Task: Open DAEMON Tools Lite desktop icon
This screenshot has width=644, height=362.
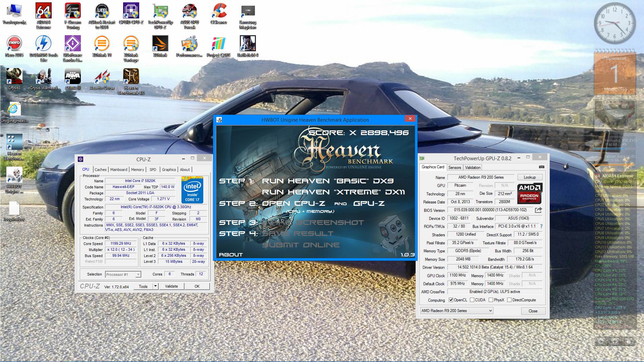Action: click(x=44, y=49)
